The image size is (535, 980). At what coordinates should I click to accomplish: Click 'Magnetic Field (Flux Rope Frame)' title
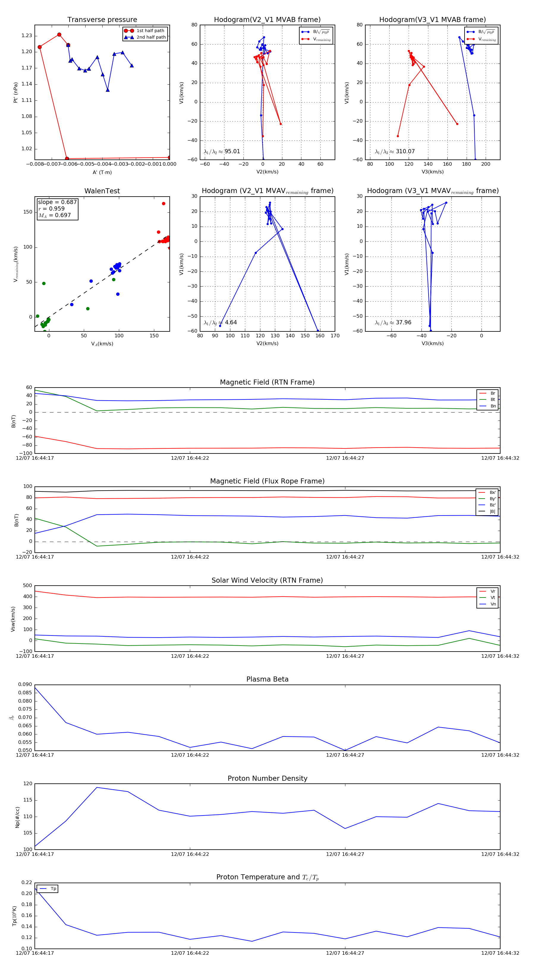point(267,481)
